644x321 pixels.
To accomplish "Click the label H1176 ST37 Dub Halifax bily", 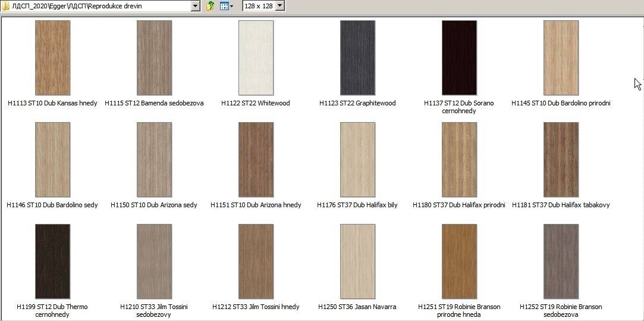I will (x=357, y=205).
